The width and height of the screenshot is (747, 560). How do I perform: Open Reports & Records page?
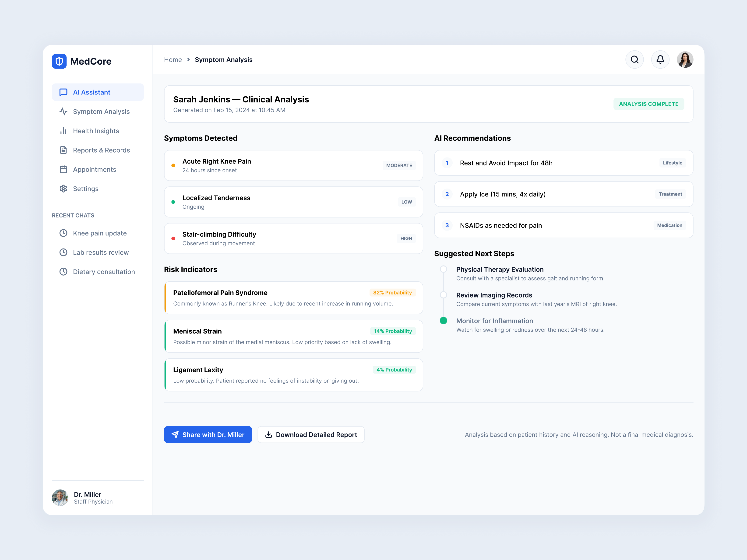tap(98, 150)
